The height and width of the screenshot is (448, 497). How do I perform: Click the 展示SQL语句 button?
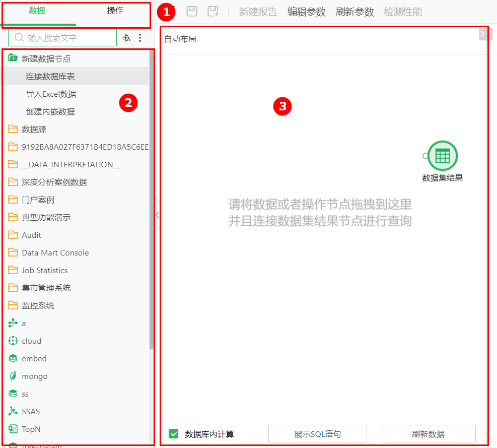(x=317, y=434)
